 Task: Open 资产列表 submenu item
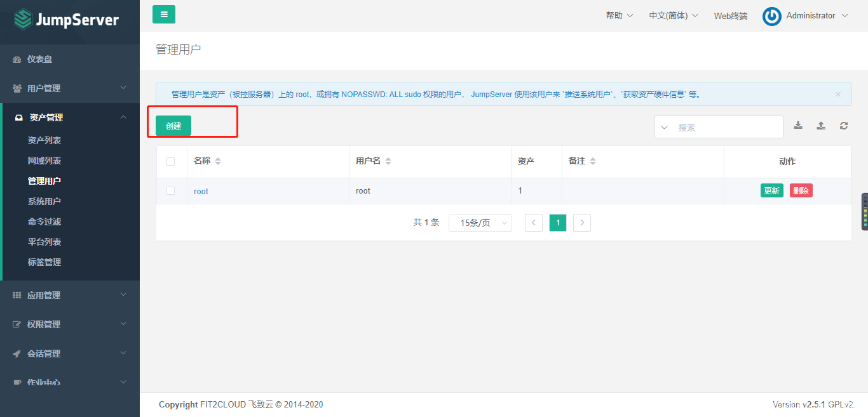coord(44,140)
